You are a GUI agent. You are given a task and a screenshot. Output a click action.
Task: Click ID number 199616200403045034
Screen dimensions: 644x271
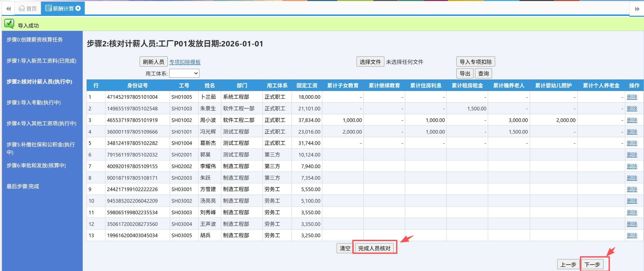pyautogui.click(x=132, y=235)
